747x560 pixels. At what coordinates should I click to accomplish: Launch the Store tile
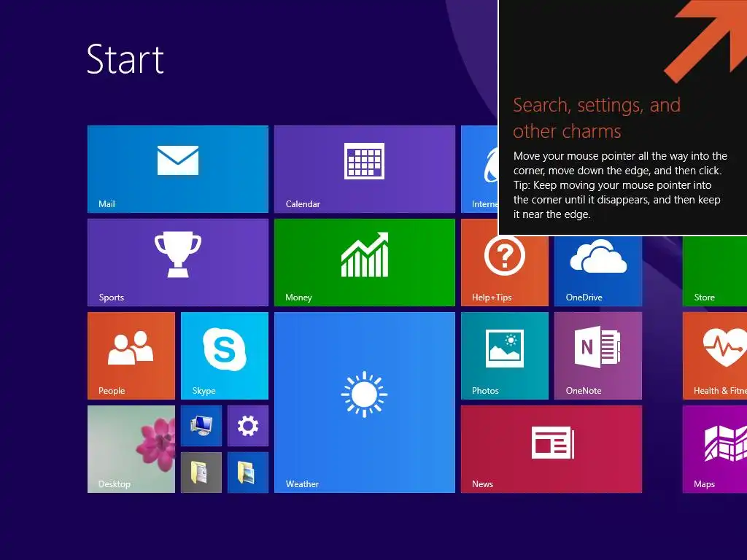[x=715, y=271]
